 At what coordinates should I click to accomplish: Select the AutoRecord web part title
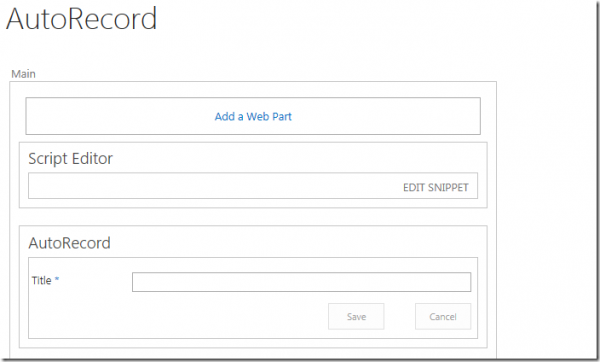[x=70, y=243]
